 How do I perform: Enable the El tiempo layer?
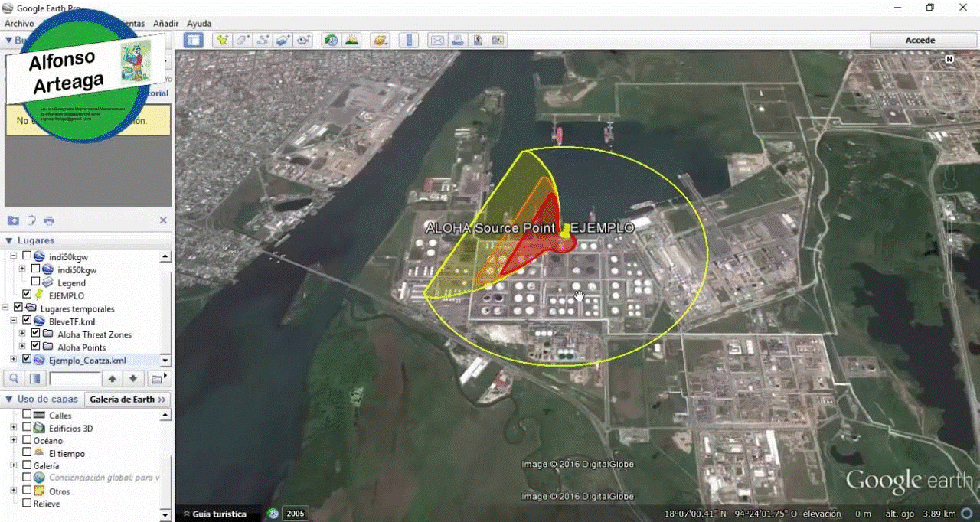27,452
